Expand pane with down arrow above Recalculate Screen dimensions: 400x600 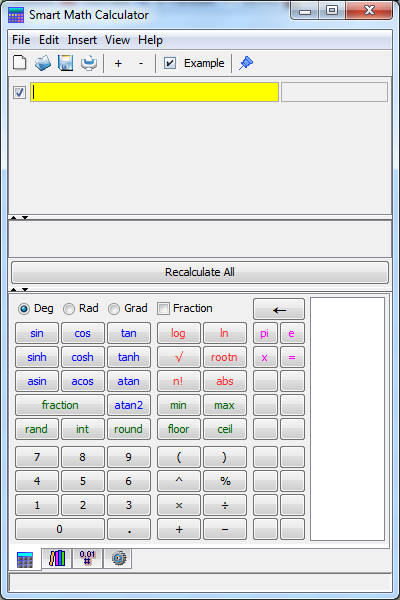click(25, 217)
